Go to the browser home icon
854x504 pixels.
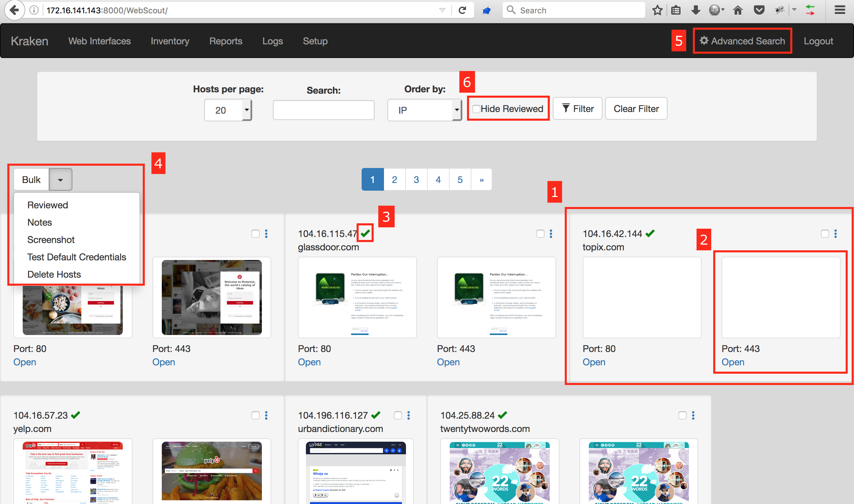(x=738, y=10)
